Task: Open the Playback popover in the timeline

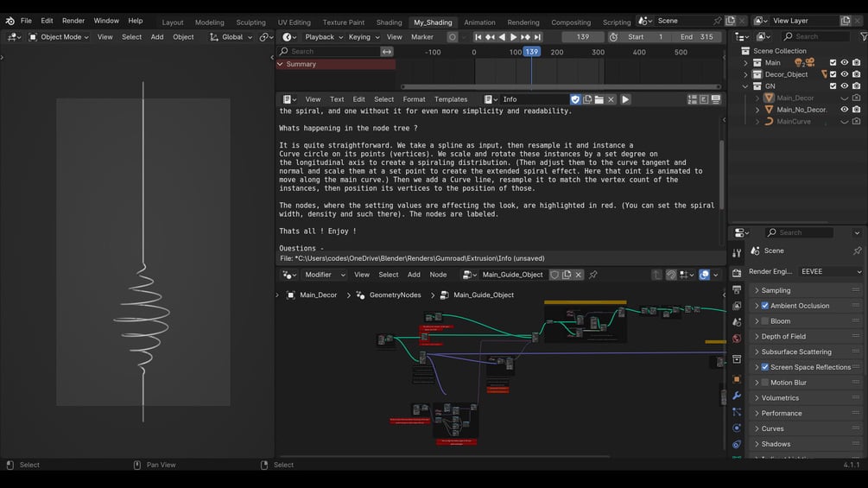Action: point(324,37)
